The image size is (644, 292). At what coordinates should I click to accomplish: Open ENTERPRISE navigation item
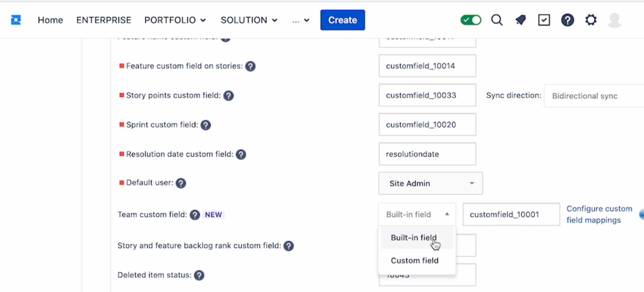[x=104, y=20]
